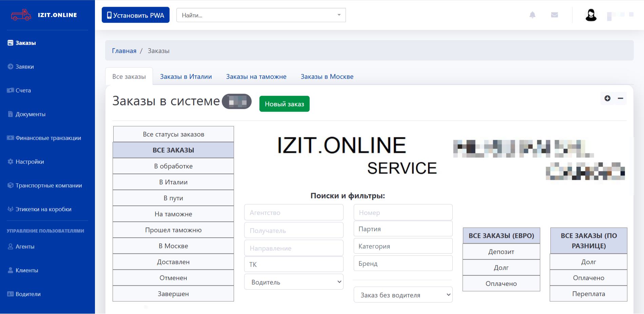The image size is (644, 314).
Task: Filter by ВСЕ ЗАКАЗЫ status
Action: tap(173, 150)
